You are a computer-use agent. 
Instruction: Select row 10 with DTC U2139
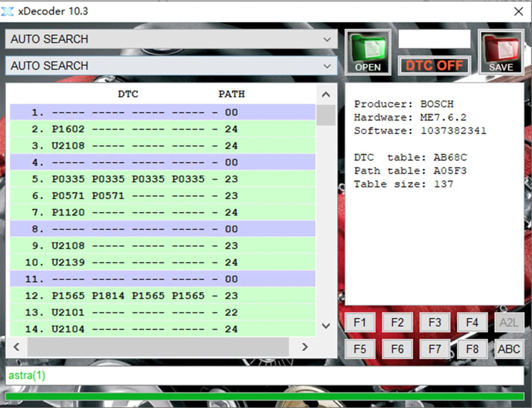pos(162,262)
